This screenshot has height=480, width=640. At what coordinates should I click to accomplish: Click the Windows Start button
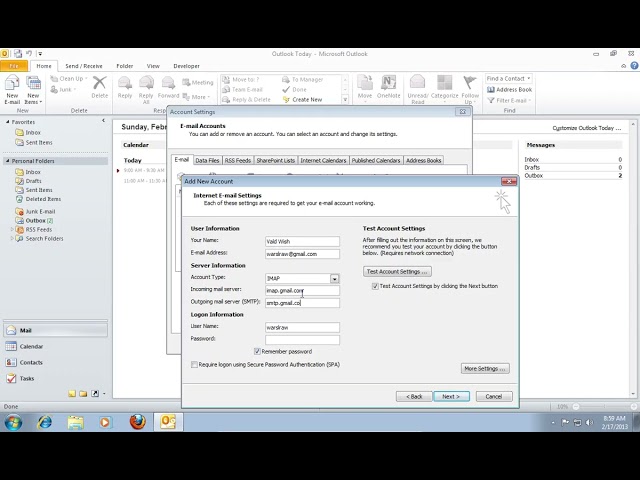(13, 422)
